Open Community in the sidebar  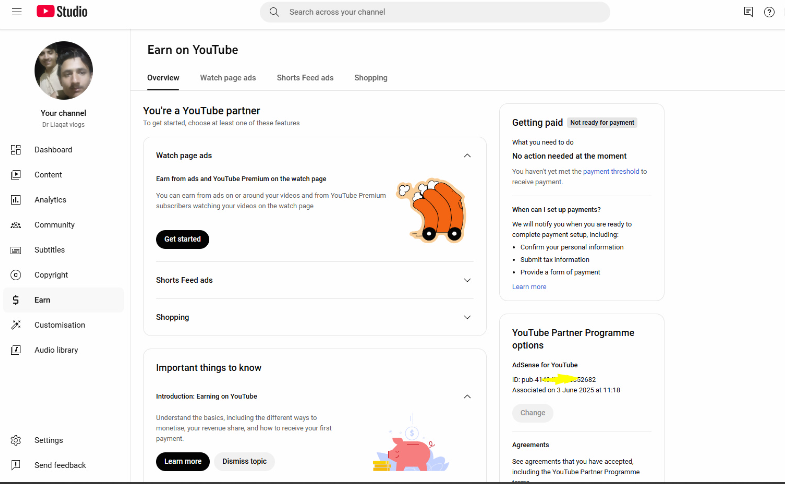click(x=64, y=225)
